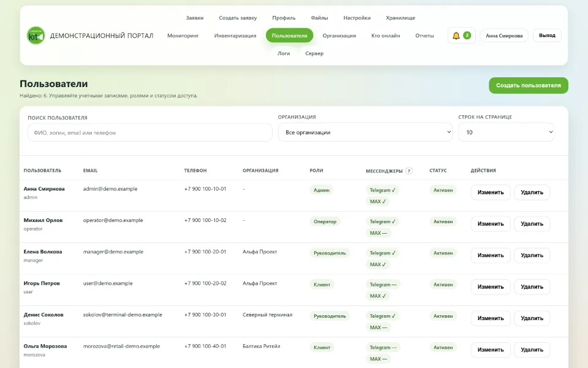Expand the rows per page dropdown
This screenshot has height=368, width=588.
click(x=507, y=132)
